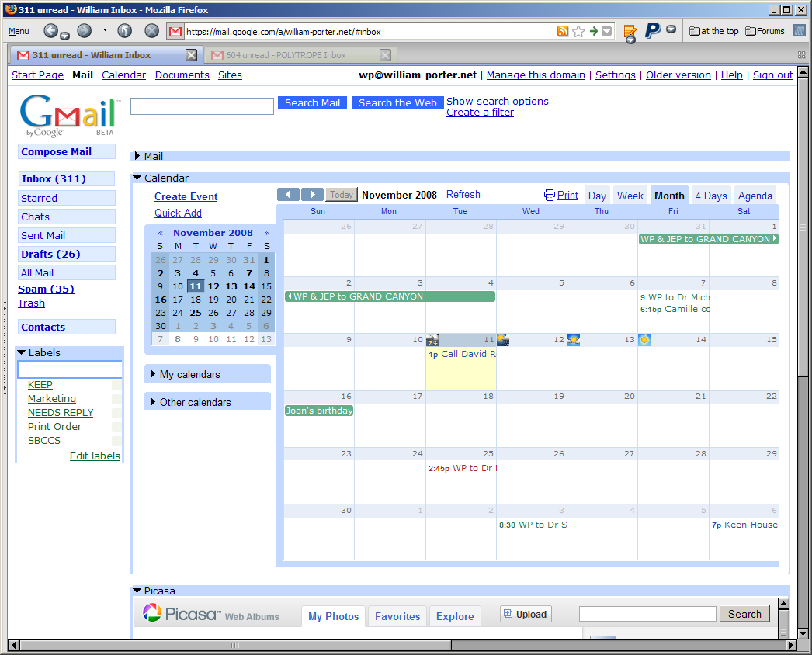Open the back button history dropdown
This screenshot has width=812, height=655.
click(x=64, y=36)
